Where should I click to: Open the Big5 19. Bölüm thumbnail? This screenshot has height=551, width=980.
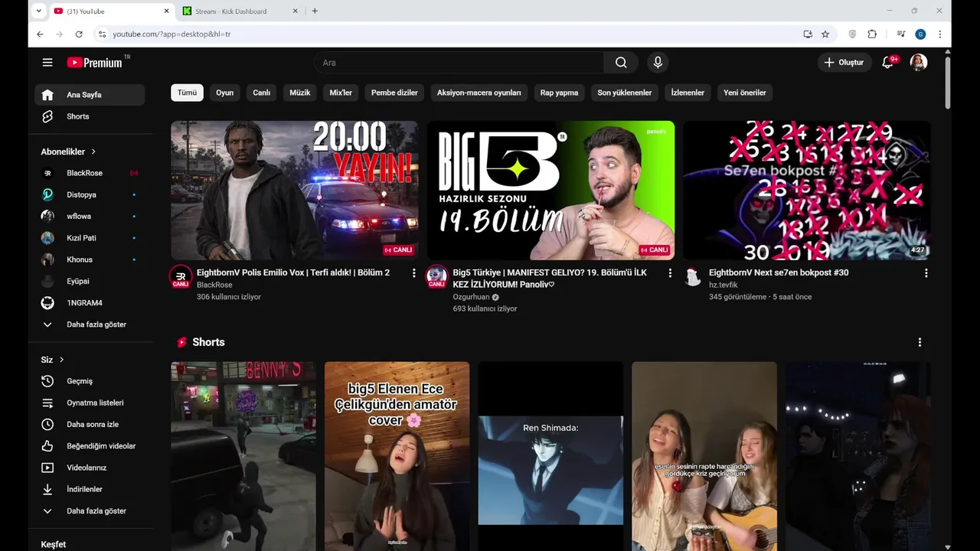550,191
